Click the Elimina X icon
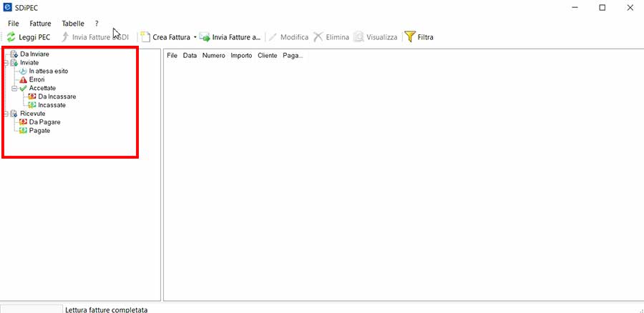The image size is (644, 313). (x=318, y=37)
